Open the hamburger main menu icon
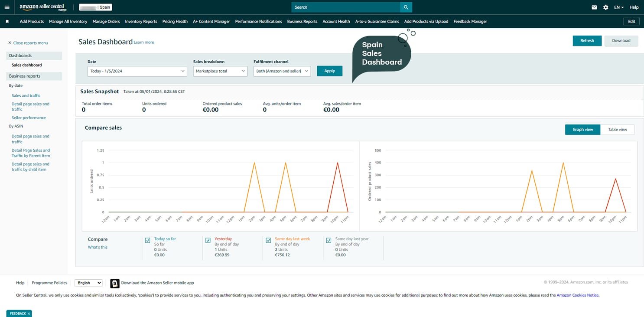Viewport: 644px width, 317px height. point(7,7)
